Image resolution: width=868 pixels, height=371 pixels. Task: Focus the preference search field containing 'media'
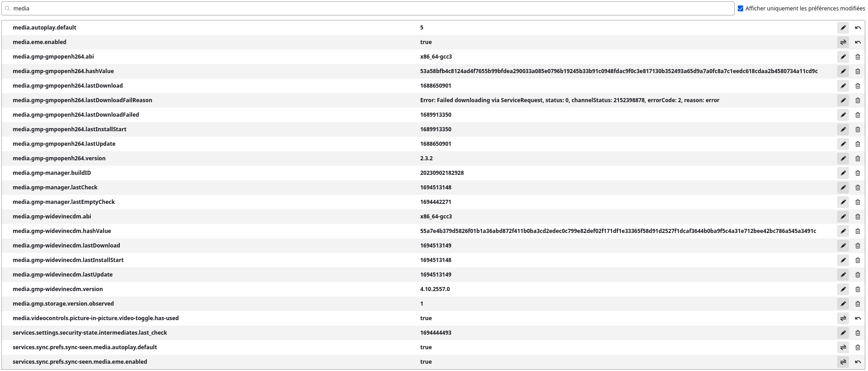tap(368, 9)
